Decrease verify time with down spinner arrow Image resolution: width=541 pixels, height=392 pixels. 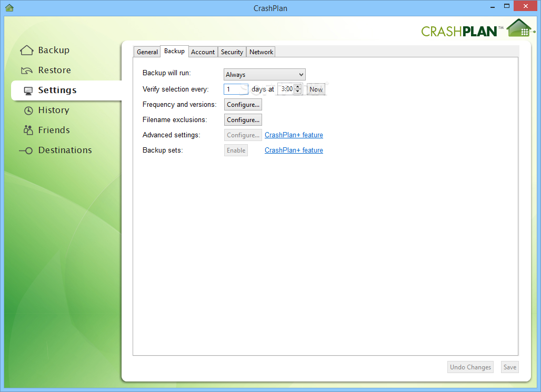[298, 92]
